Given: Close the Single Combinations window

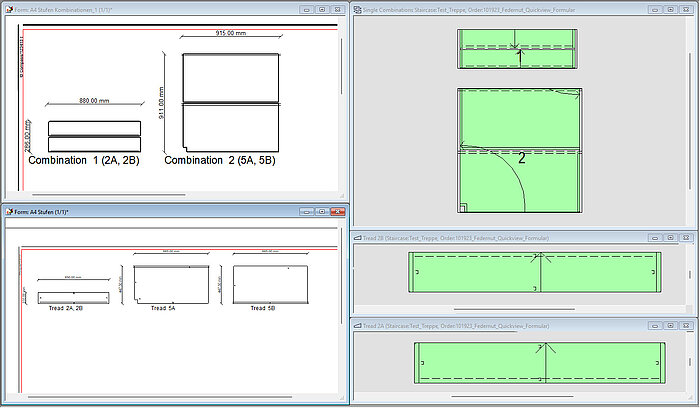Looking at the screenshot, I should click(x=687, y=9).
